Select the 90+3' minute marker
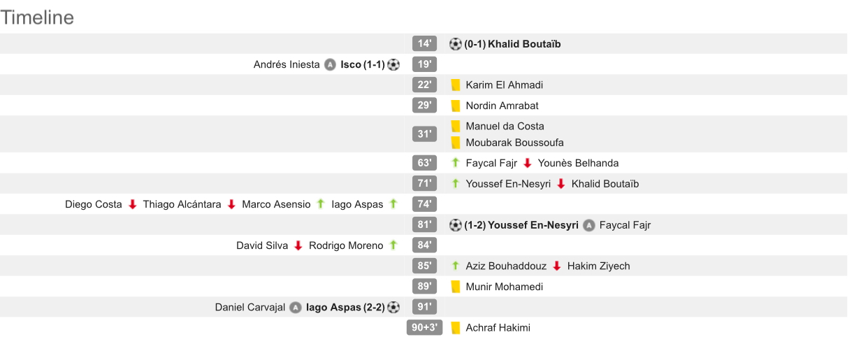 [x=424, y=327]
